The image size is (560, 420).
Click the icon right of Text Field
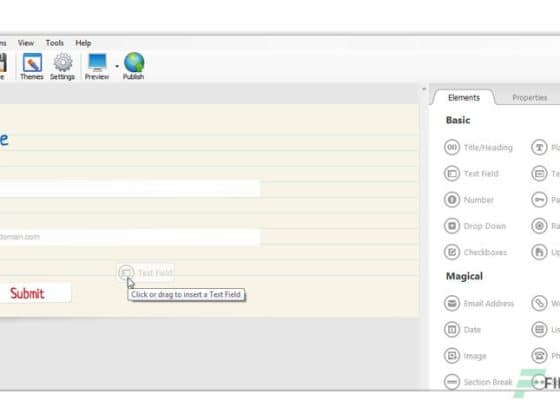(539, 174)
